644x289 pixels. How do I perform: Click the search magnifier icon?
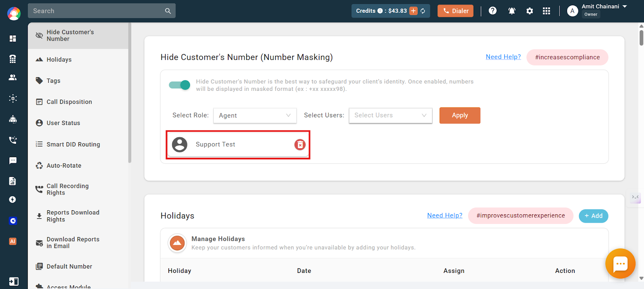(x=168, y=11)
